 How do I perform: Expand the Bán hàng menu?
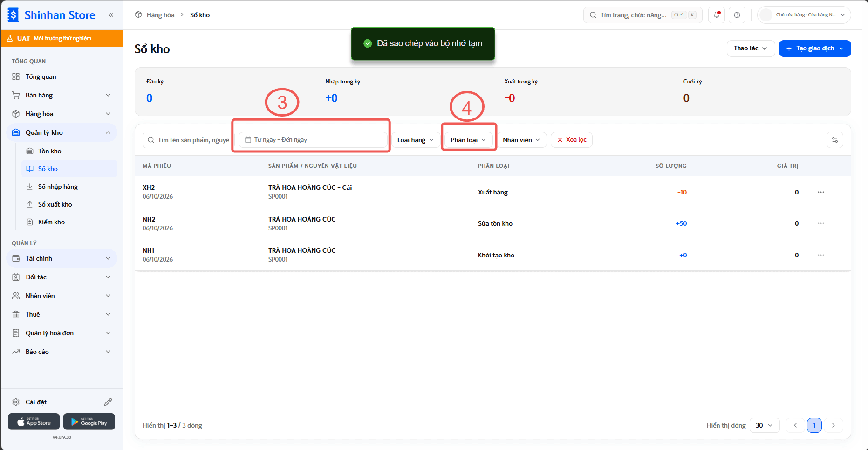(x=62, y=95)
